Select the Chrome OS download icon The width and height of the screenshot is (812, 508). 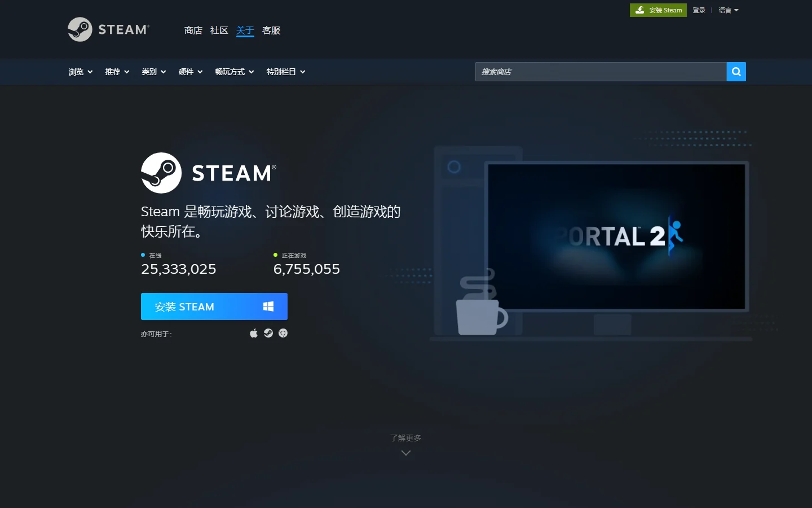[x=283, y=333]
